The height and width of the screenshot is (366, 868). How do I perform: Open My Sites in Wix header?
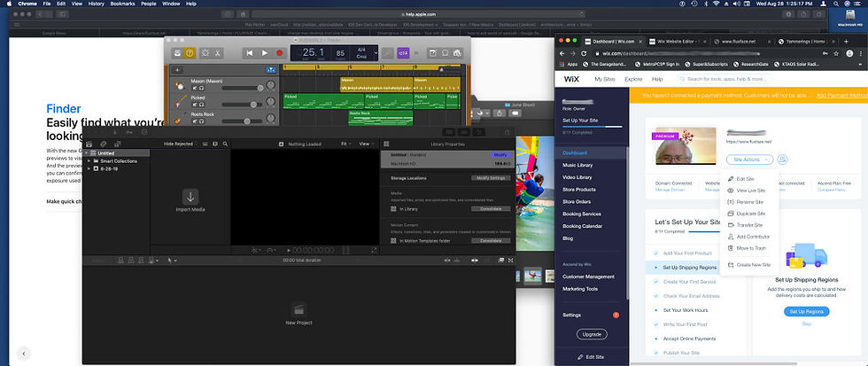point(604,79)
